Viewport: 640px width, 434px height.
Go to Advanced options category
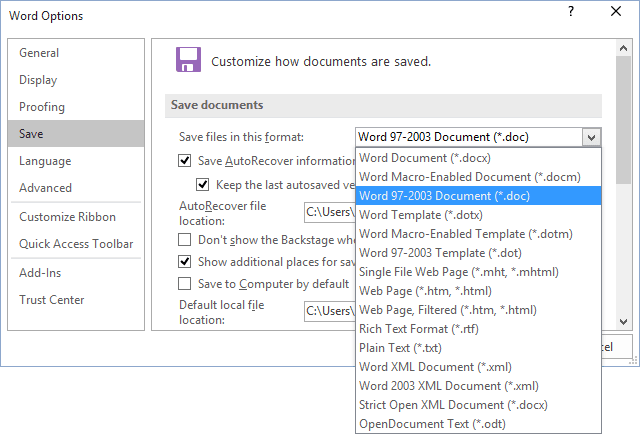76,188
